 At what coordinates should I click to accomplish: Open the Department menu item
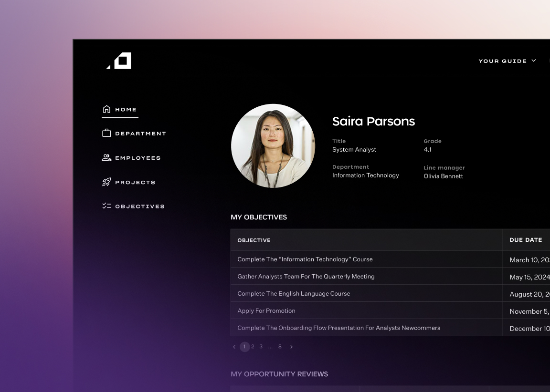coord(140,134)
